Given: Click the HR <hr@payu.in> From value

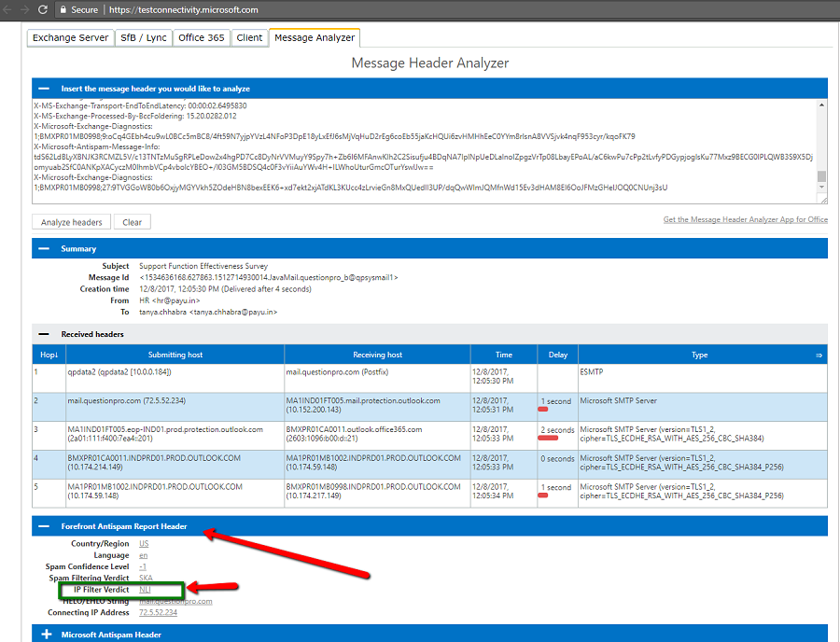Looking at the screenshot, I should 169,300.
